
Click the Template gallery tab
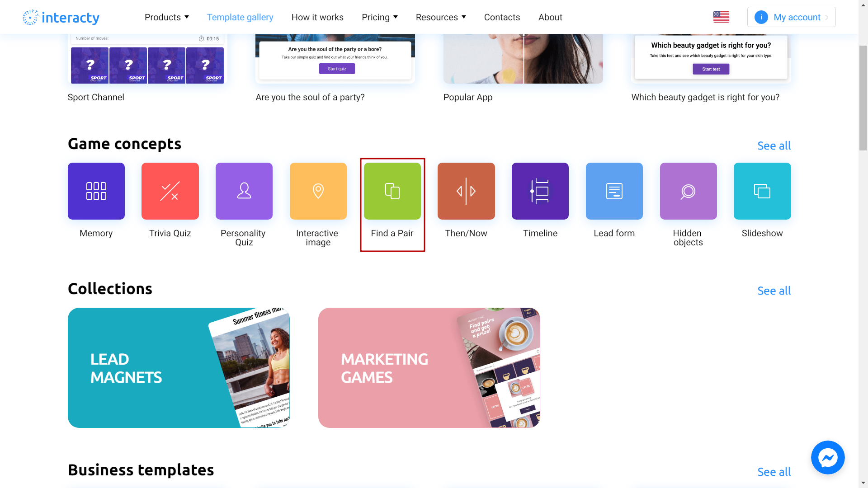click(240, 17)
